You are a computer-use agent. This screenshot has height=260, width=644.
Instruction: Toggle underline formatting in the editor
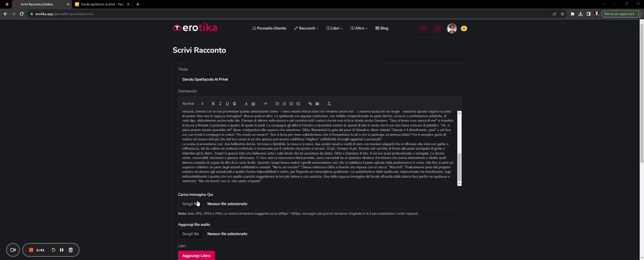click(x=227, y=104)
